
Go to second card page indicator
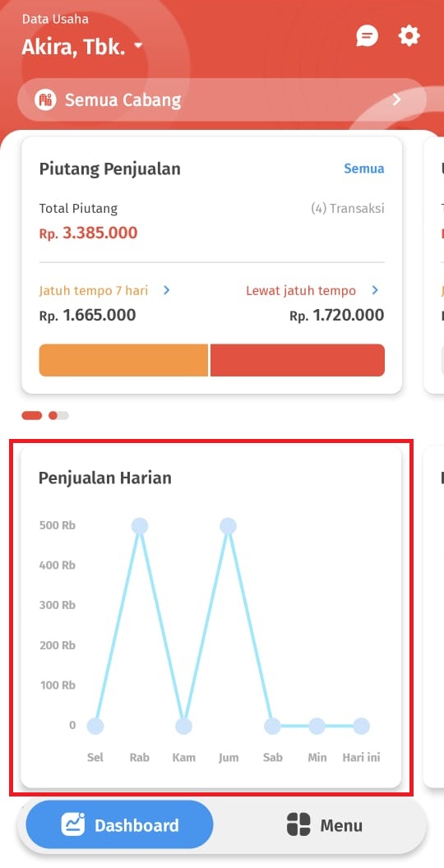58,415
